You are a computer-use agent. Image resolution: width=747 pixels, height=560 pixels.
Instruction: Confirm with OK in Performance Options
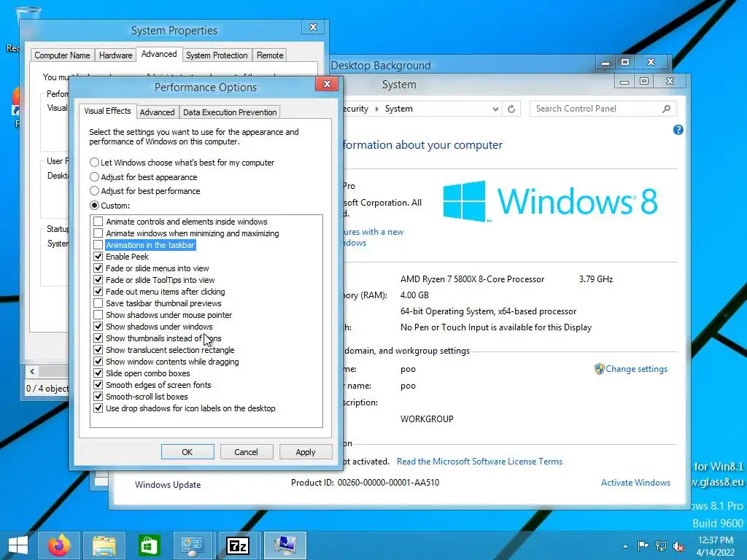point(187,452)
